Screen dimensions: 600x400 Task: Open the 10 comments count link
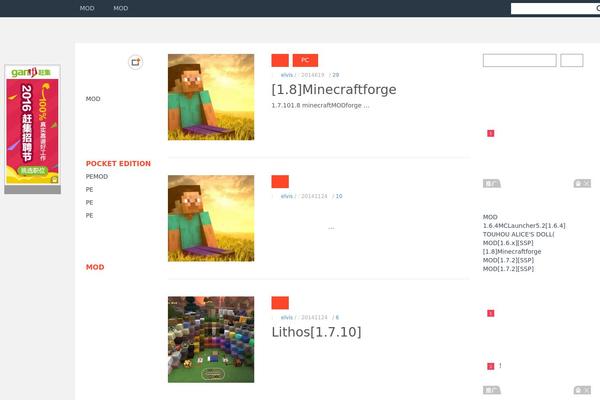coord(339,196)
